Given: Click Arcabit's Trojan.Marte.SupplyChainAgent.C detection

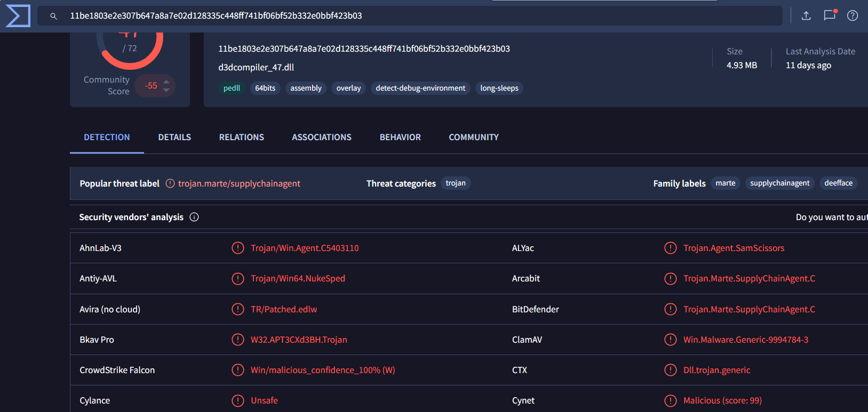Looking at the screenshot, I should pos(749,278).
